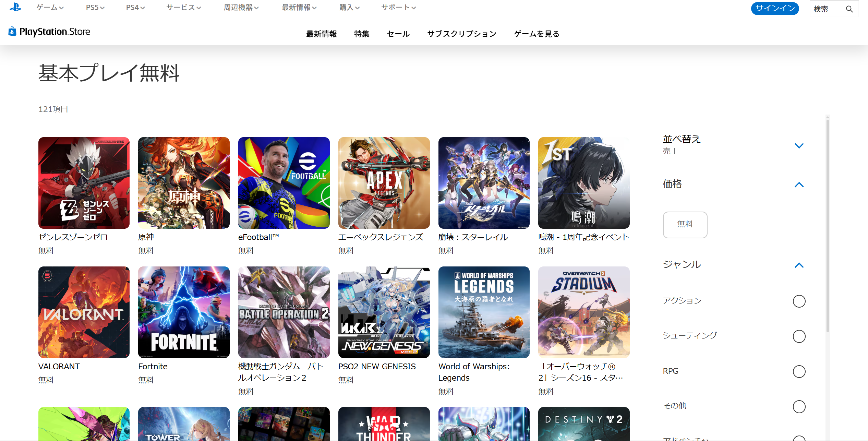Open the PS5 dropdown menu
Image resolution: width=868 pixels, height=441 pixels.
[95, 8]
